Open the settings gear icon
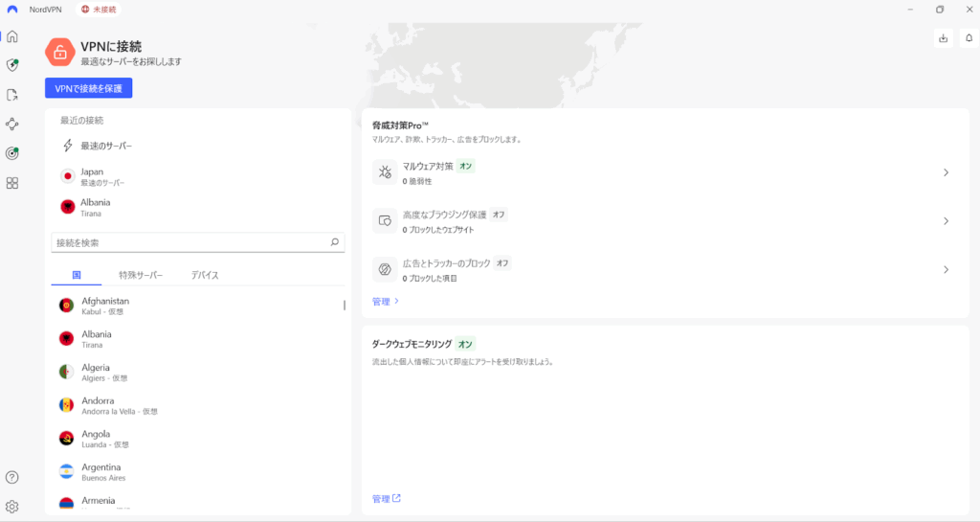 tap(12, 507)
